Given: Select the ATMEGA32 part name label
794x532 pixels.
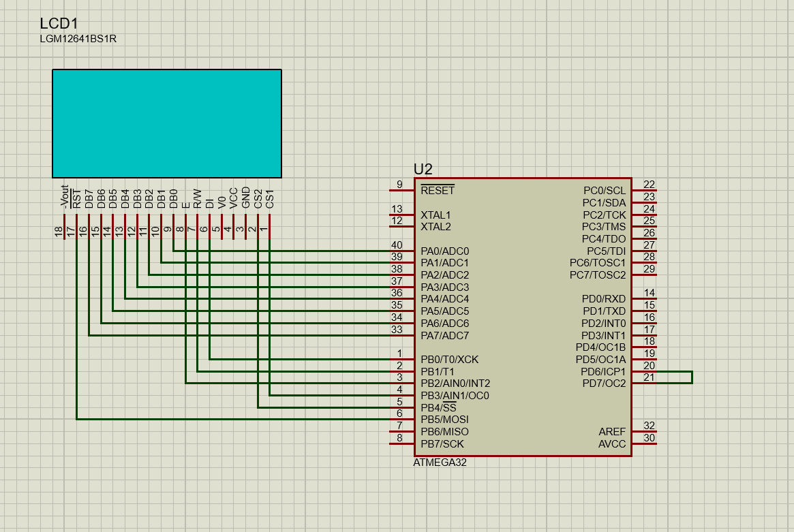Looking at the screenshot, I should pyautogui.click(x=440, y=462).
